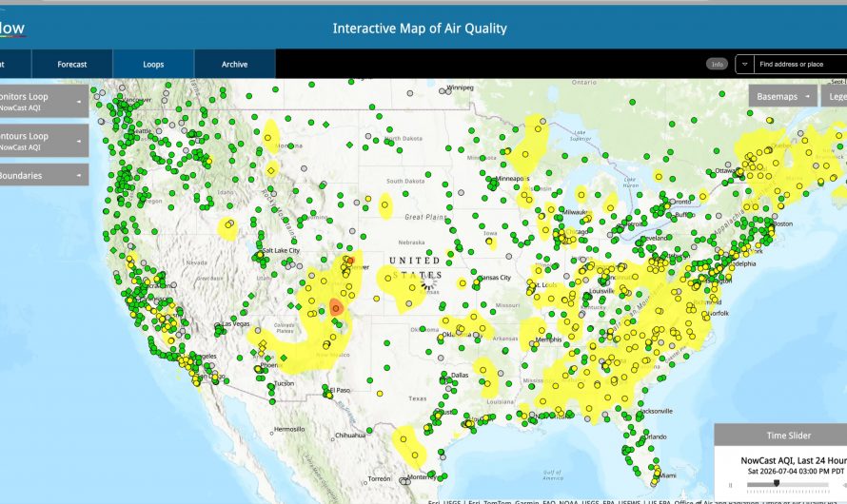Click the yellow marker in the South Dakota contour

pyautogui.click(x=384, y=205)
